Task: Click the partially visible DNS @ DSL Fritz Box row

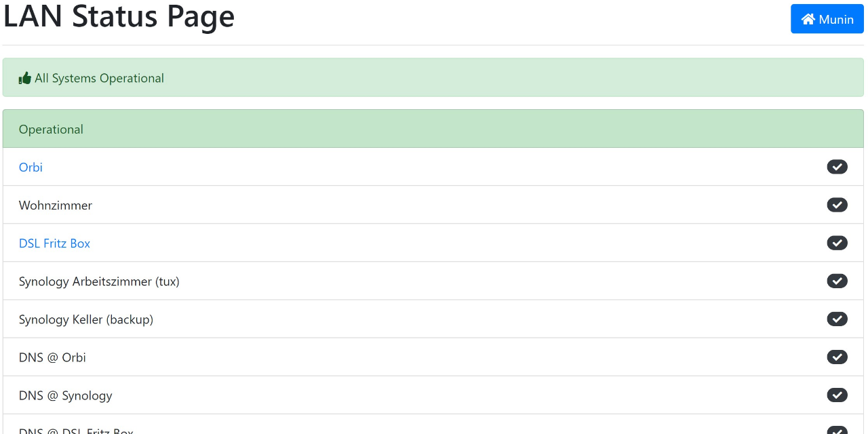Action: 76,430
